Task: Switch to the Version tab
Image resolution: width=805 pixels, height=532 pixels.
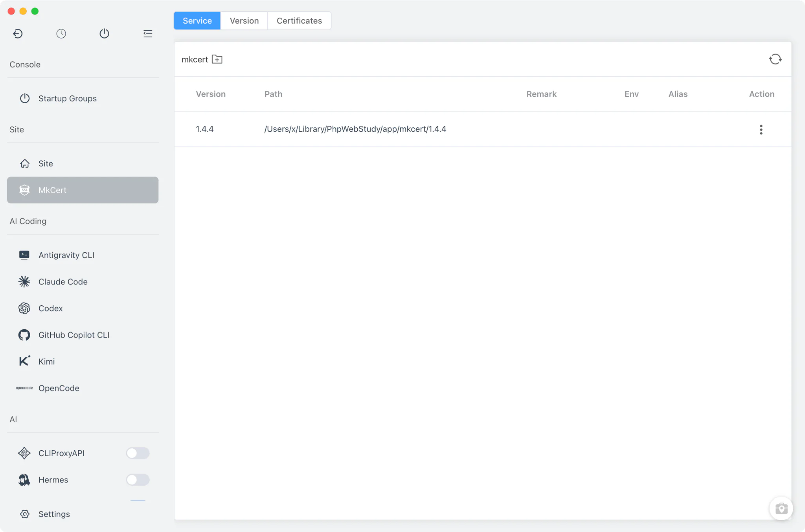Action: click(244, 20)
